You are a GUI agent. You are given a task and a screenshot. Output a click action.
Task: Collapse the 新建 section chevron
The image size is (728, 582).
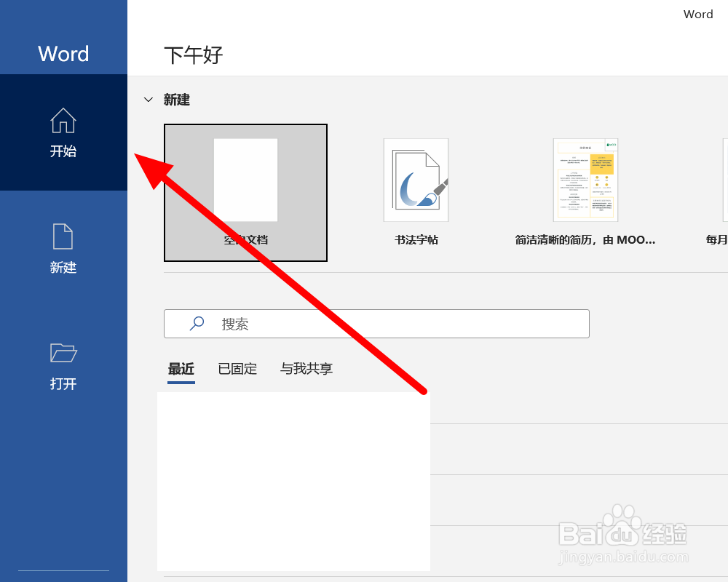(148, 100)
